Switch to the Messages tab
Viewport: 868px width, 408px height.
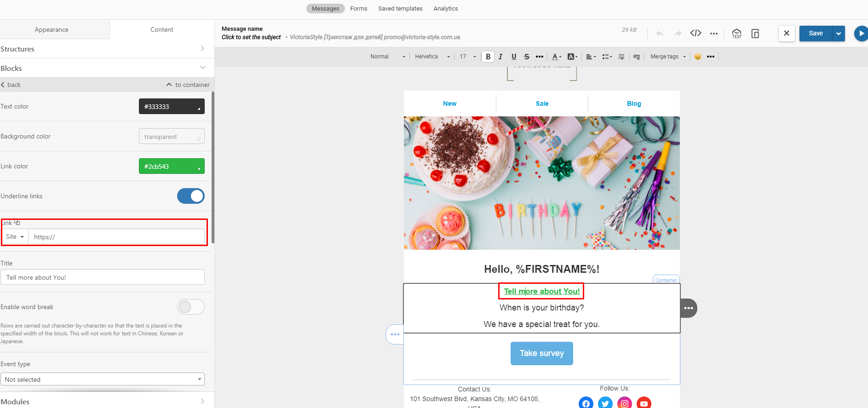[x=325, y=8]
